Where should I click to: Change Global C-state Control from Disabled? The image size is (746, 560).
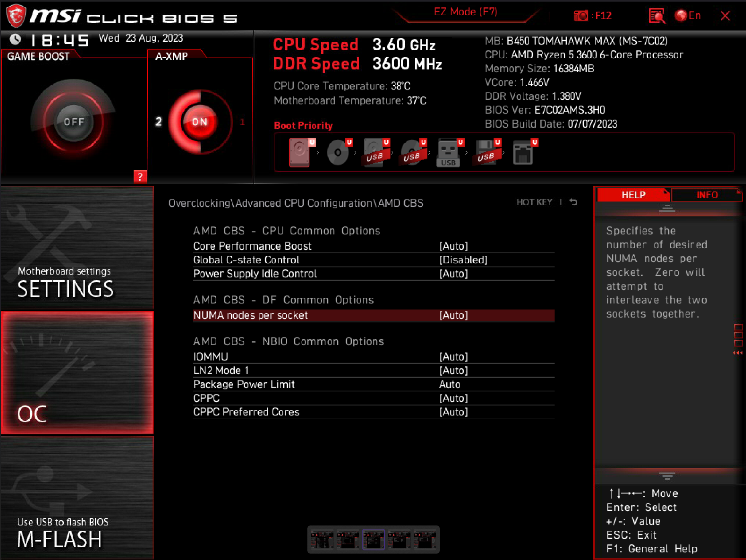(x=463, y=260)
